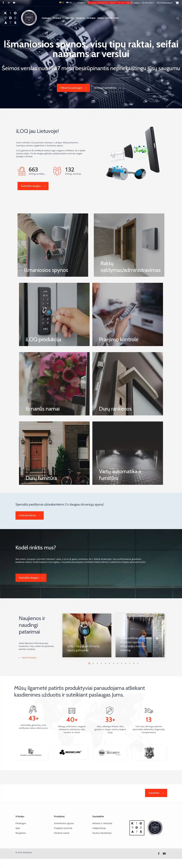Open the YouTube icon in footer

(x=164, y=853)
